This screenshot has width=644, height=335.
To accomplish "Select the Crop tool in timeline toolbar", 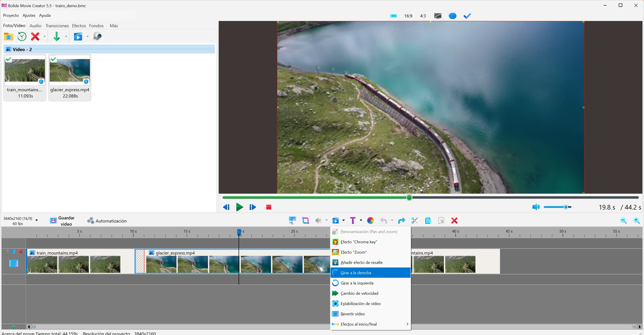I will click(305, 221).
